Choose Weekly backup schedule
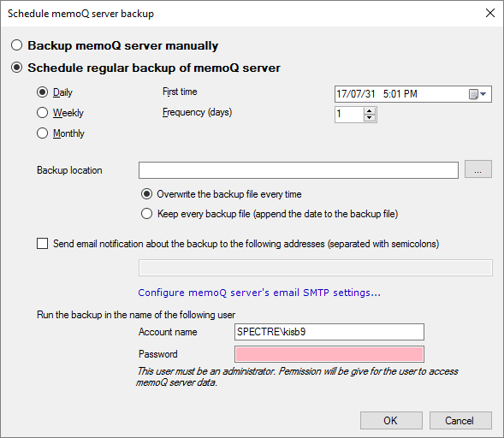 click(x=42, y=113)
